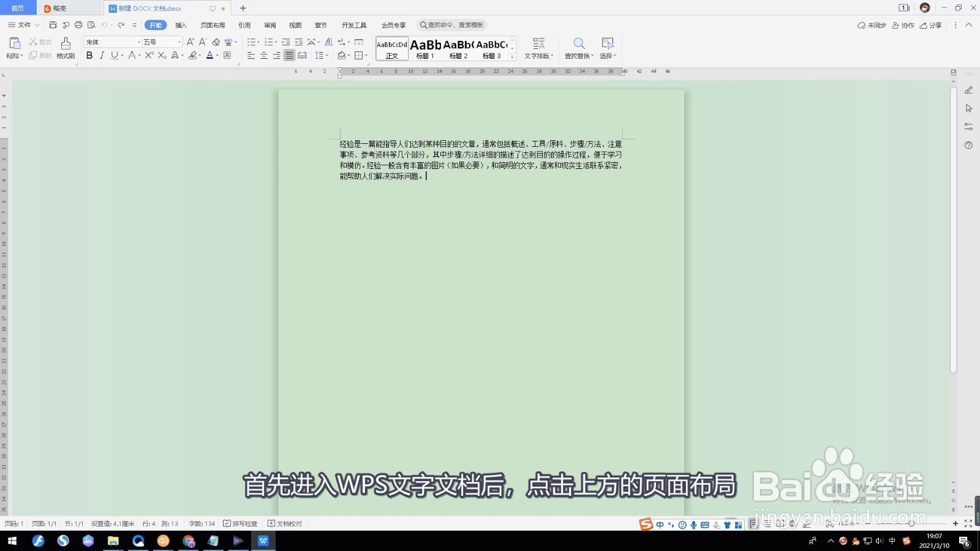The height and width of the screenshot is (551, 980).
Task: Decrease paragraph indent
Action: [285, 42]
